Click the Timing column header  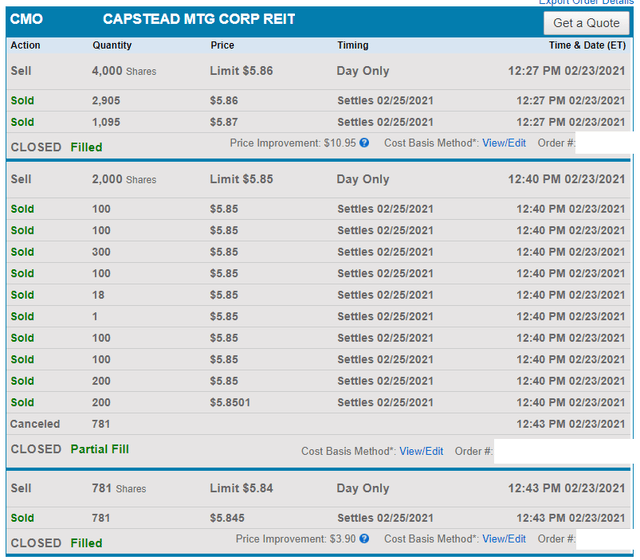pyautogui.click(x=353, y=45)
